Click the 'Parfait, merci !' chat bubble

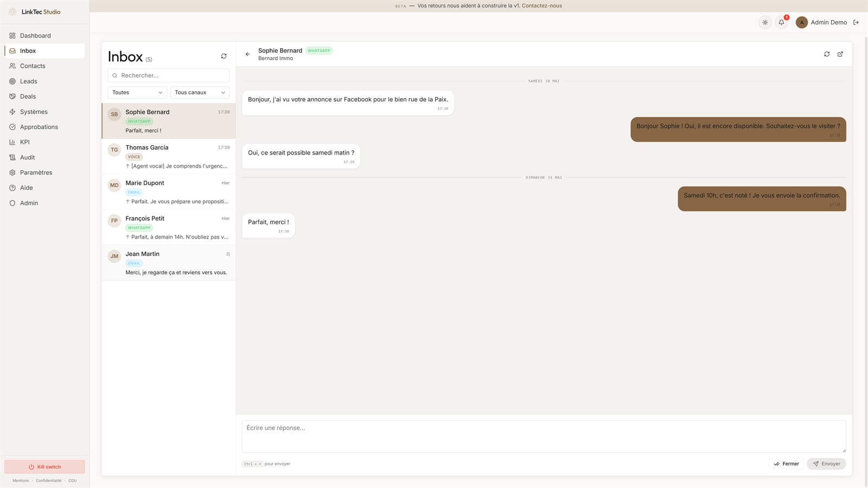click(269, 226)
